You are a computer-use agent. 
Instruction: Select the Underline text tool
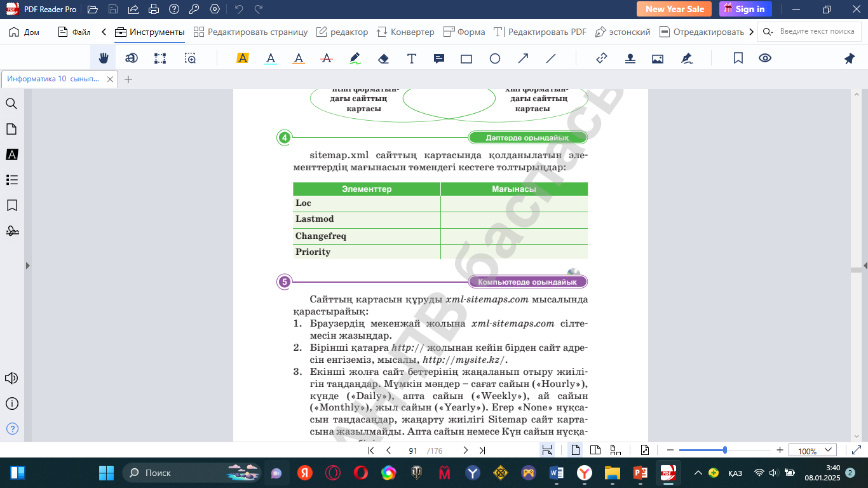[x=271, y=58]
